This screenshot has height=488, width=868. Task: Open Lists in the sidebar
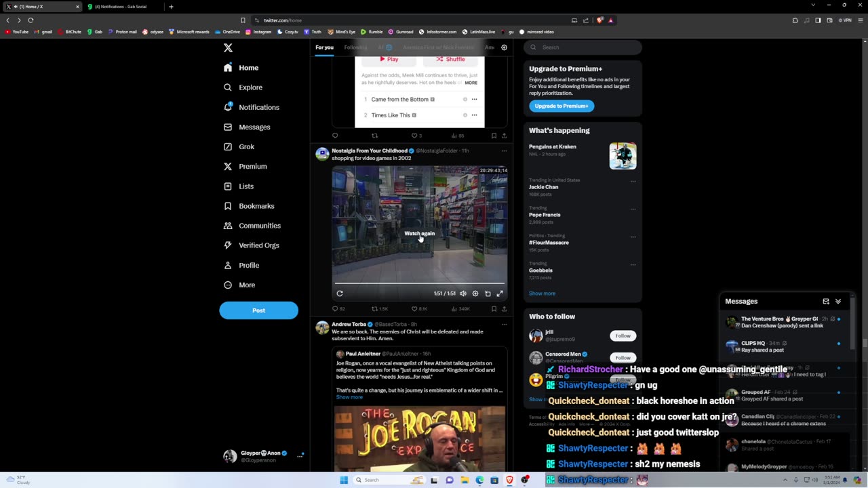click(x=239, y=186)
